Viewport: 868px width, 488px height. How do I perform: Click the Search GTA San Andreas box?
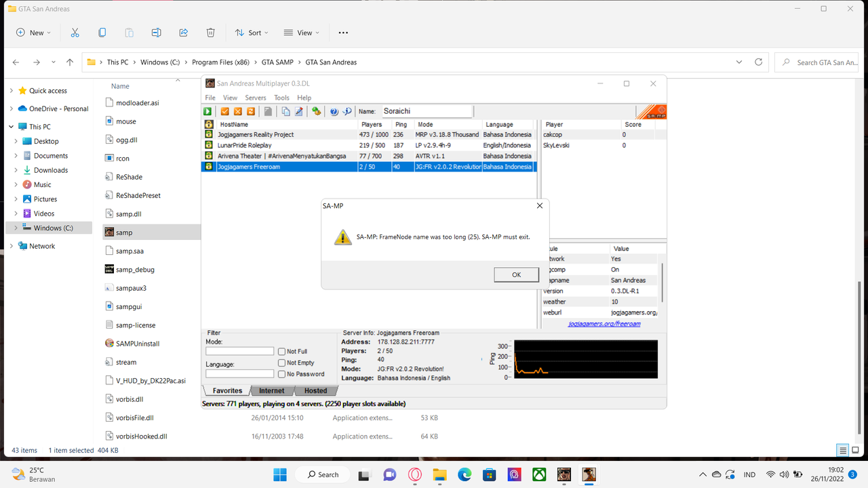(818, 62)
